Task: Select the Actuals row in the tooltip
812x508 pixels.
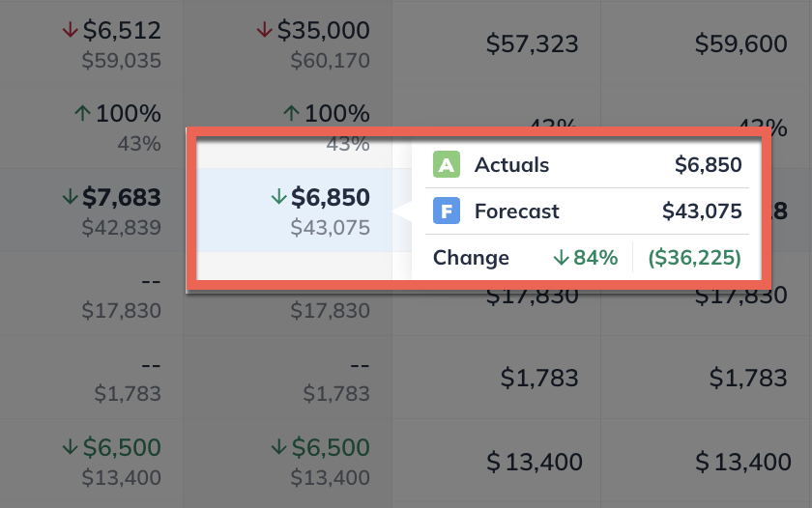Action: [x=586, y=165]
